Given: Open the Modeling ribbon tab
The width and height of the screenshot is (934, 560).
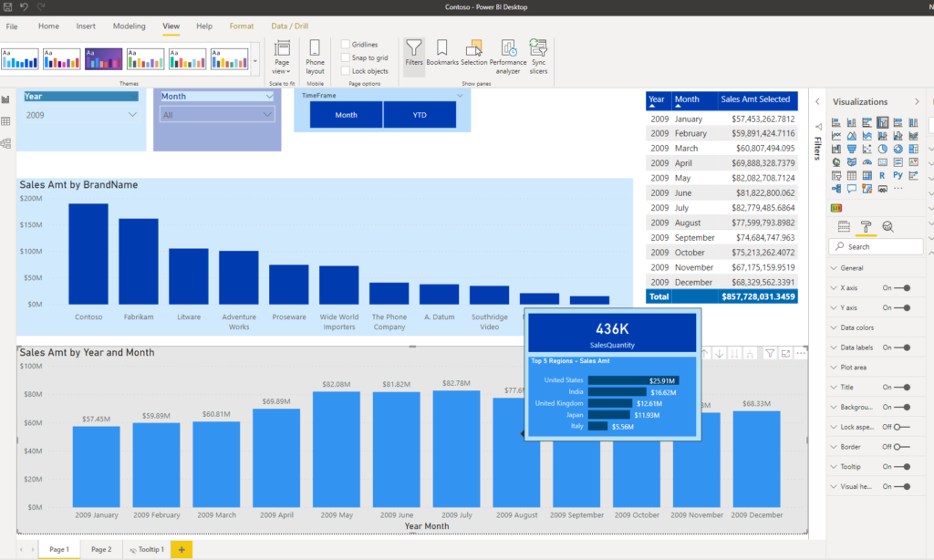Looking at the screenshot, I should [130, 26].
